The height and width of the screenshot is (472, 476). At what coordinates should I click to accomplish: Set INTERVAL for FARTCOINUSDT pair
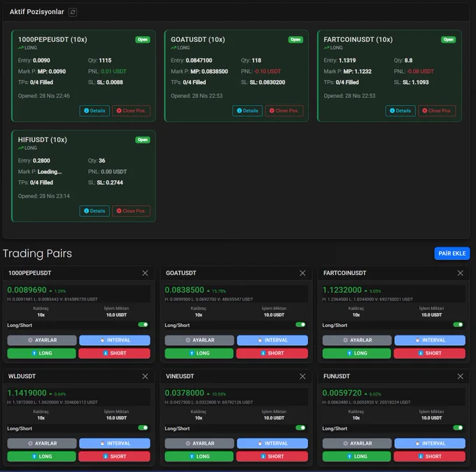[430, 340]
